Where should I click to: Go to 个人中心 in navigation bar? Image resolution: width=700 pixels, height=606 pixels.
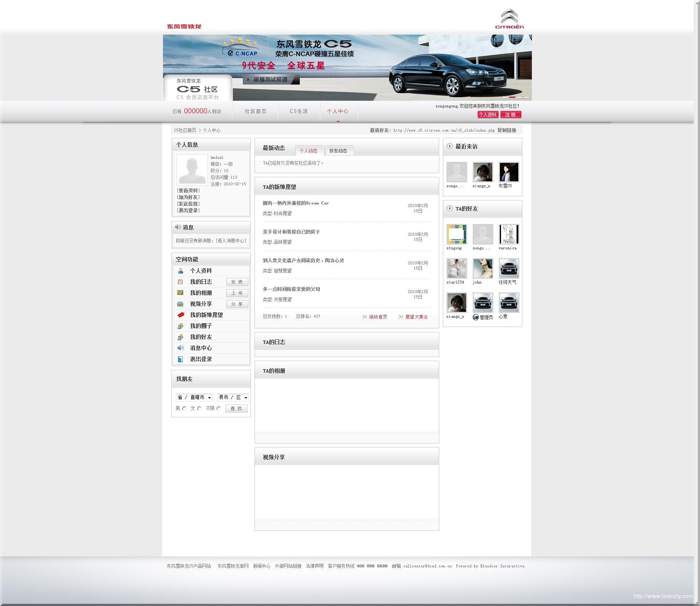coord(338,111)
